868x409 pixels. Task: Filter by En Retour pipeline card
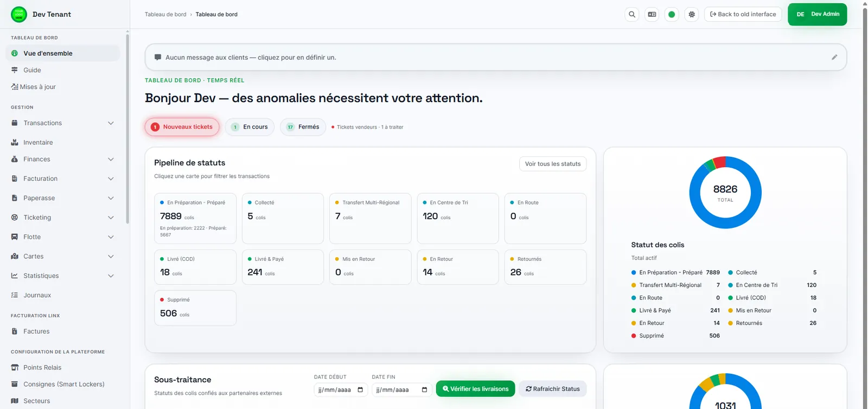point(458,267)
